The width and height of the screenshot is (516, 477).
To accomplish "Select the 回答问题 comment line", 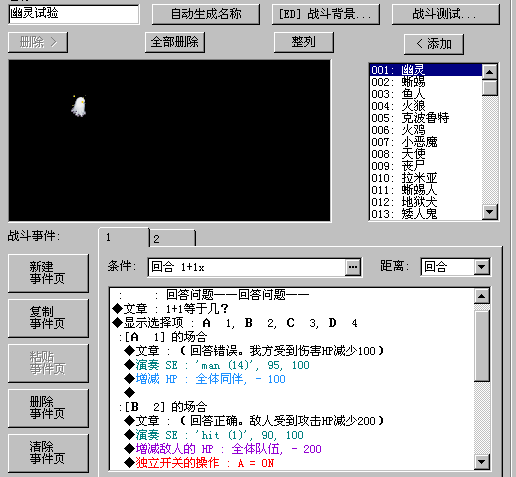I will coord(292,295).
